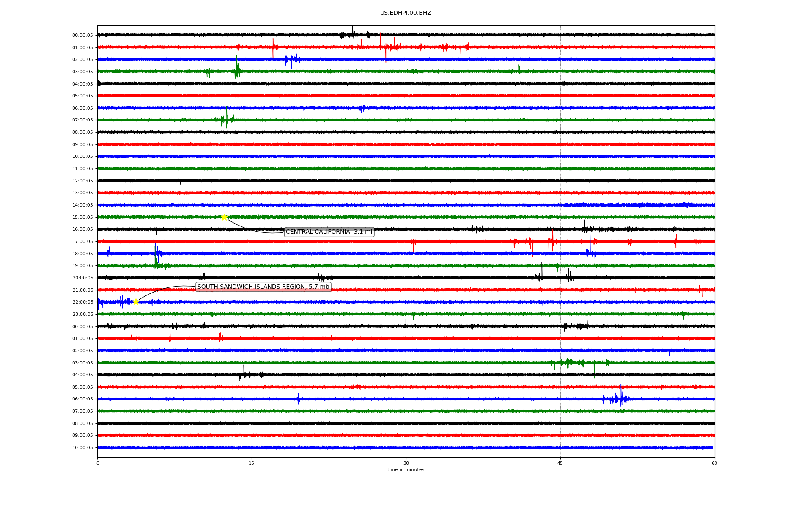This screenshot has width=812, height=508.
Task: Click the star marking the South Sandwich Islands event
Action: [x=136, y=302]
